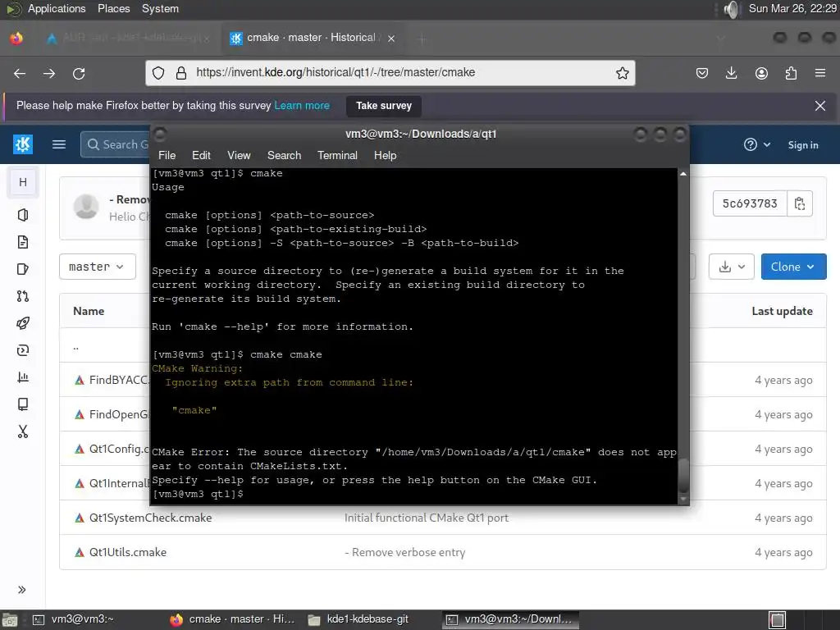Open Analytics chart icon in sidebar
This screenshot has height=630, width=840.
[x=22, y=377]
